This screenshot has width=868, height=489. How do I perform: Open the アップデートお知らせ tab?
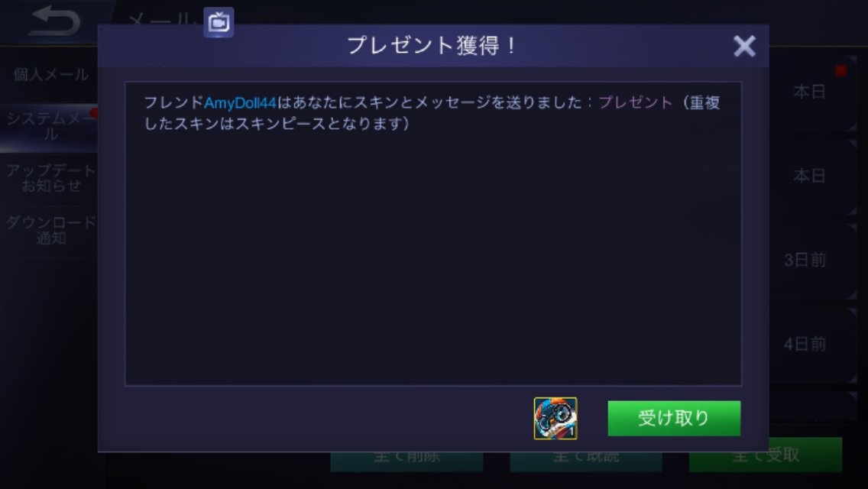pyautogui.click(x=50, y=178)
